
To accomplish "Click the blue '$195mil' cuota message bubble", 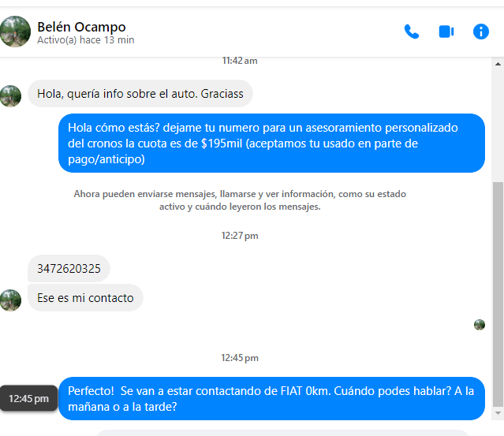I will pyautogui.click(x=271, y=143).
